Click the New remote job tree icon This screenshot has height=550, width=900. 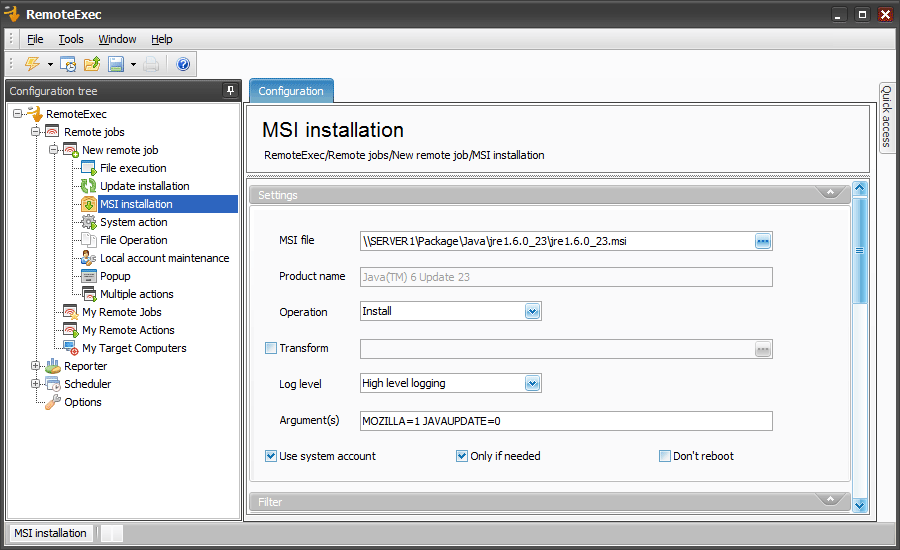click(x=71, y=150)
